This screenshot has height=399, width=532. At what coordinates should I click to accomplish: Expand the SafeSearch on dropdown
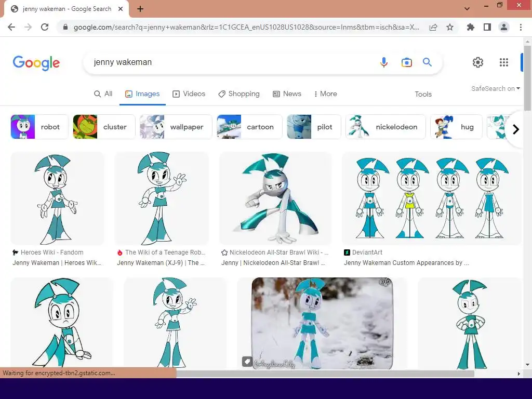(x=495, y=88)
